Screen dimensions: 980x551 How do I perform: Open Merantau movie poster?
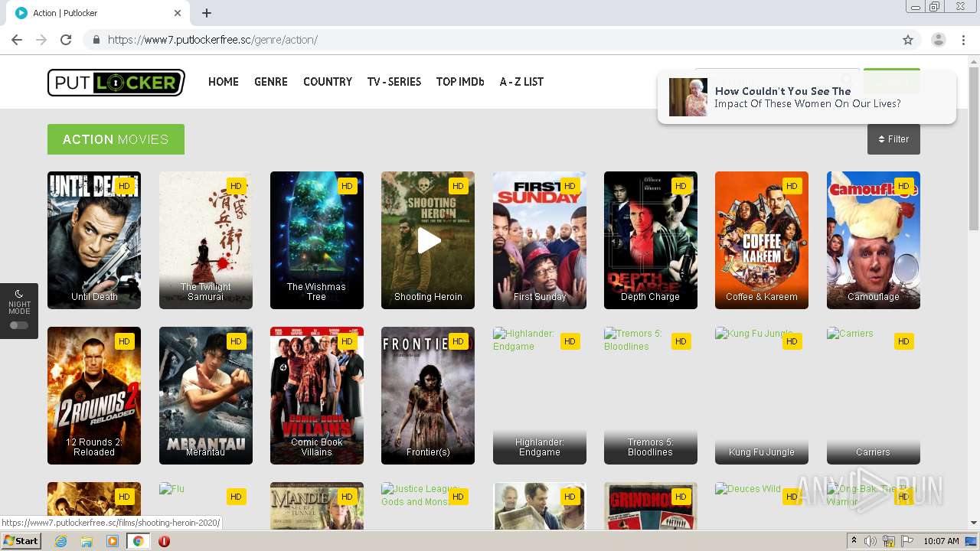click(206, 396)
